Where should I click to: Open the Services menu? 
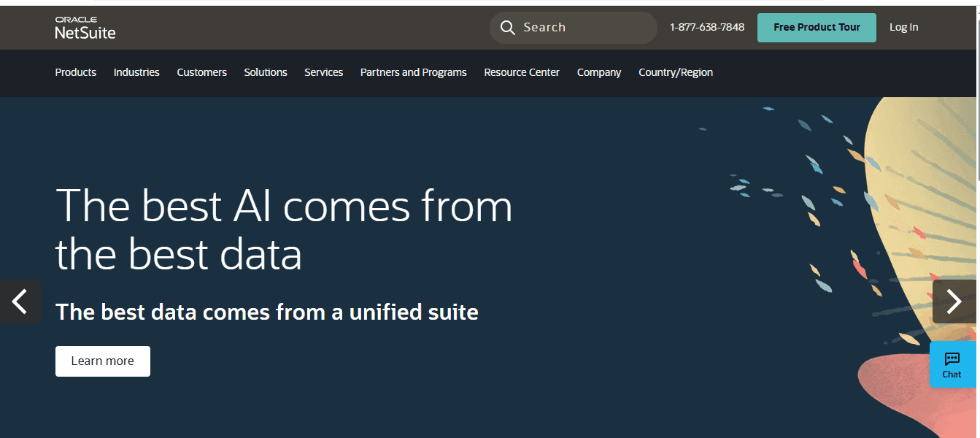click(x=323, y=72)
